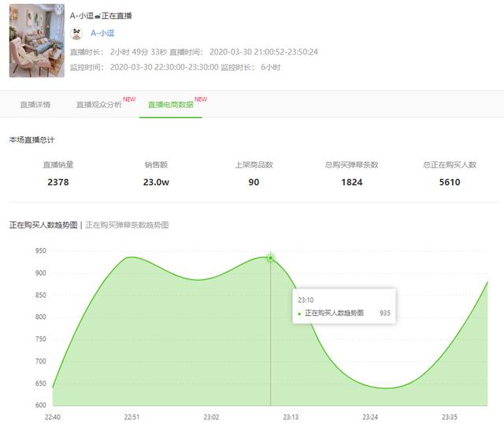Click the live status icon in title

pos(98,16)
